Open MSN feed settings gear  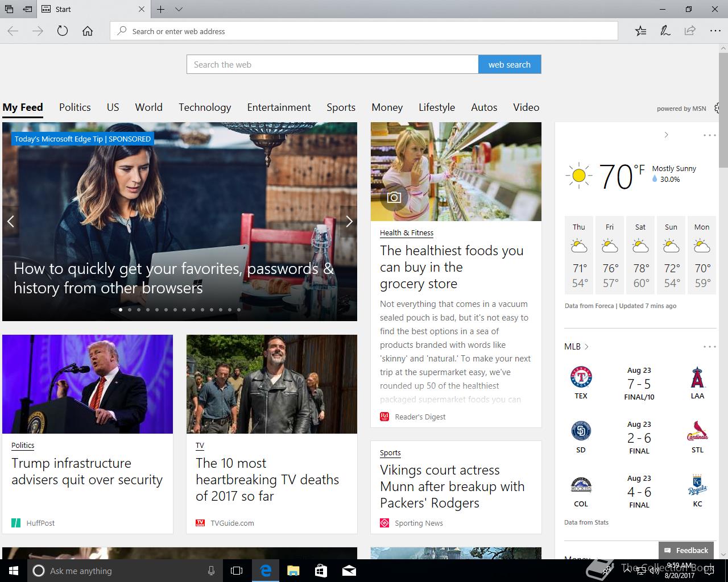717,107
